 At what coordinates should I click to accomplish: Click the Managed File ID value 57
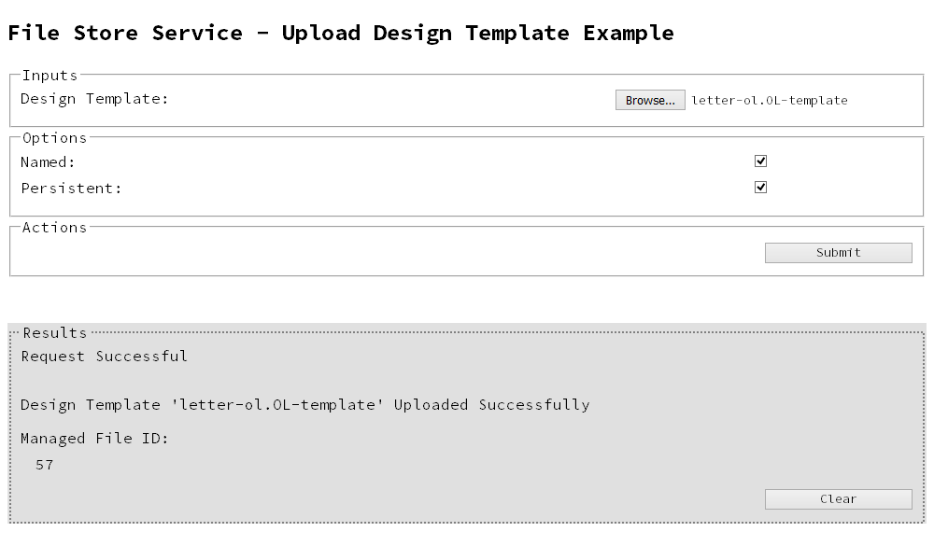pyautogui.click(x=44, y=465)
